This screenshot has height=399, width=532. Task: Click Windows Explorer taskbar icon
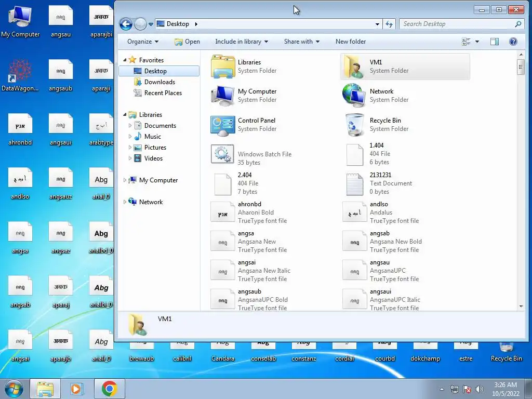pos(46,389)
